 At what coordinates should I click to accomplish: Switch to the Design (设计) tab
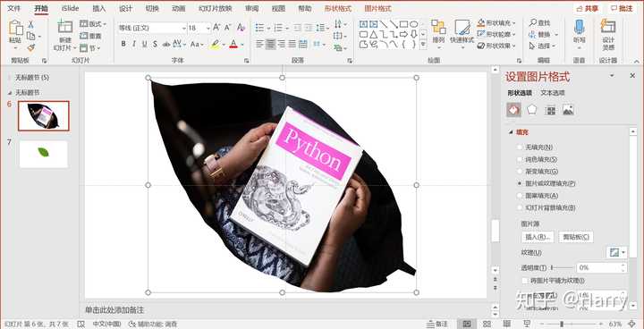click(126, 8)
